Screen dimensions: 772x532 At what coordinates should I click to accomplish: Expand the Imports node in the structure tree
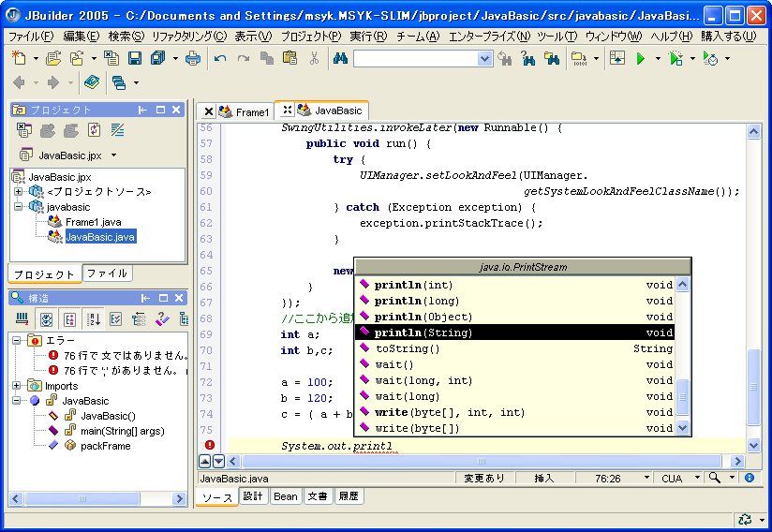[17, 386]
